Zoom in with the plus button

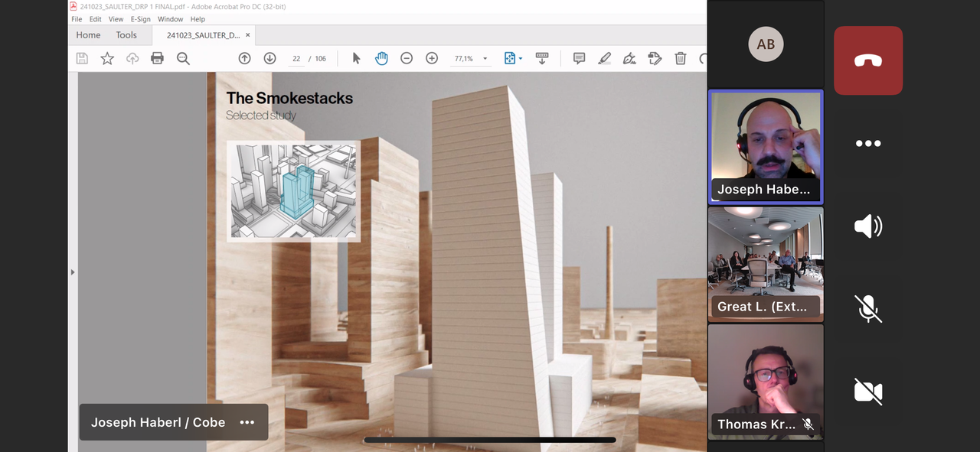pos(432,58)
